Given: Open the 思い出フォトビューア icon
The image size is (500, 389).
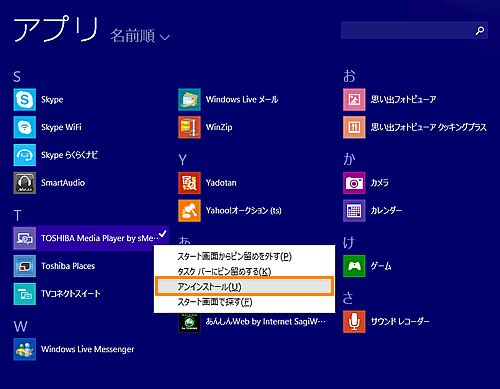Looking at the screenshot, I should [x=354, y=99].
